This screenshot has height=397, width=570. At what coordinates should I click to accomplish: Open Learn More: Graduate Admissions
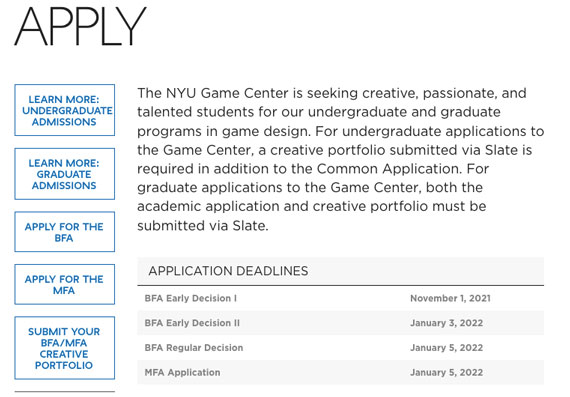[x=65, y=174]
